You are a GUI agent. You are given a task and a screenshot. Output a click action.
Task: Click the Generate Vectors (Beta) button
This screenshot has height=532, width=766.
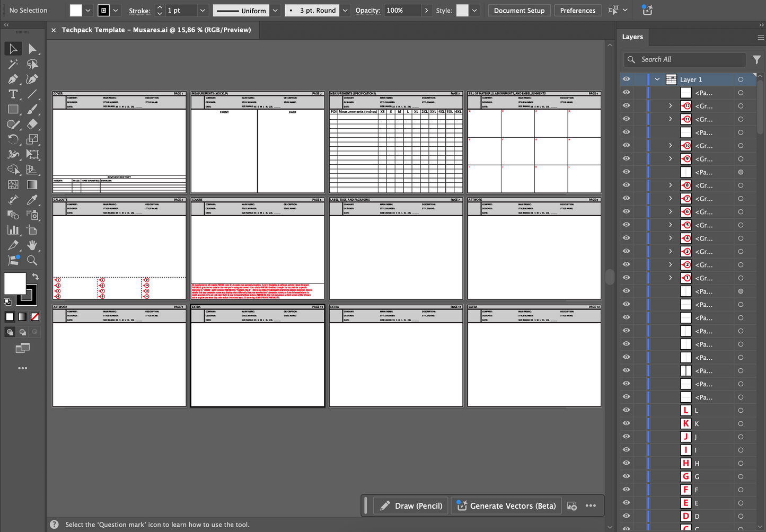tap(506, 506)
